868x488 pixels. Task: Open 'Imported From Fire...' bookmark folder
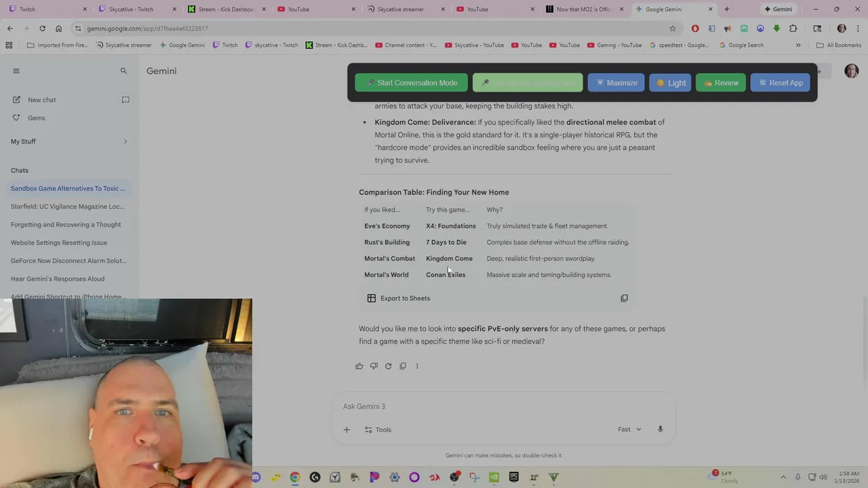[x=58, y=45]
